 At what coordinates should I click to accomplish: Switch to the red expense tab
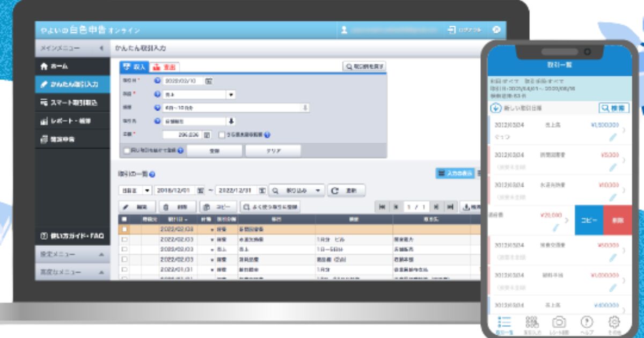(164, 67)
